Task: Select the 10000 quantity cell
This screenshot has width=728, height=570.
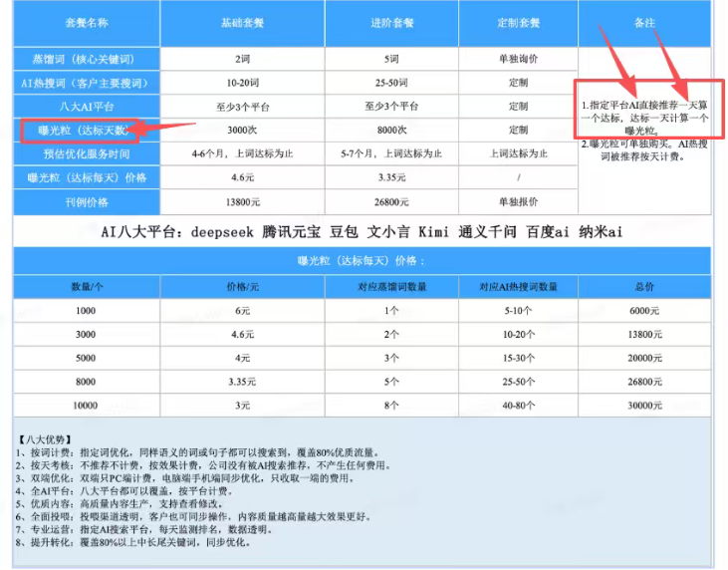Action: coord(87,406)
